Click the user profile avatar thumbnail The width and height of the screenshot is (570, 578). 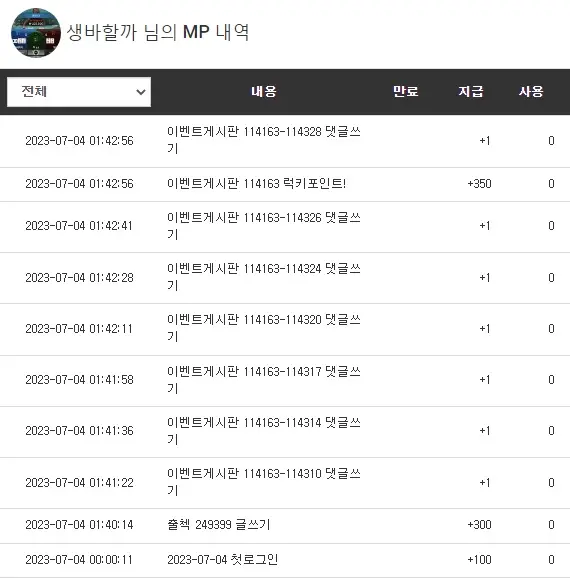[x=36, y=33]
